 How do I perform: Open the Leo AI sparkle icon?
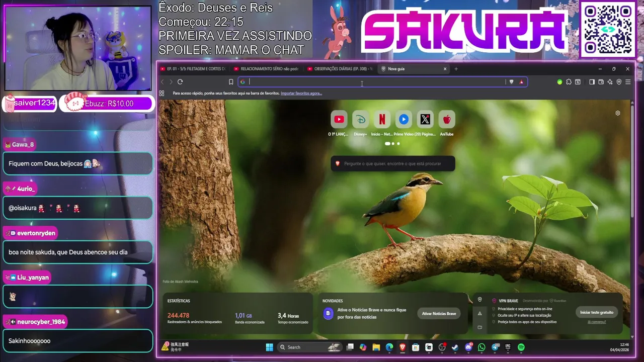point(610,82)
